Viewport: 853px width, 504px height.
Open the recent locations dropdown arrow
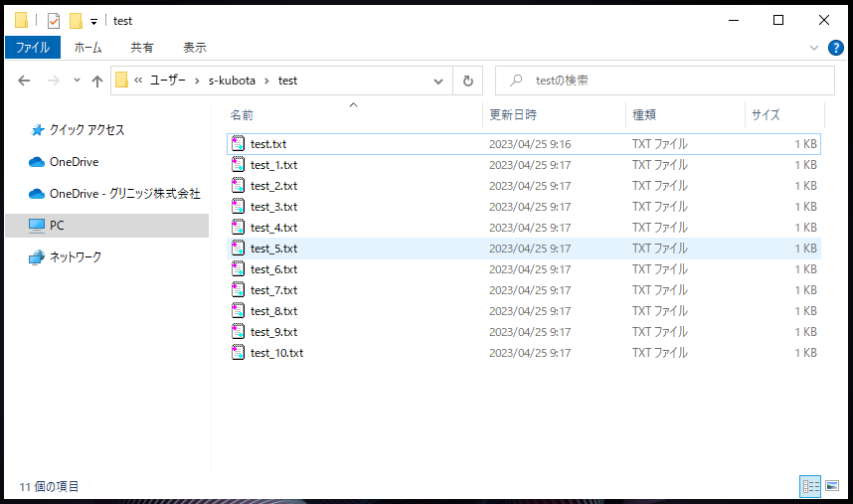[77, 81]
